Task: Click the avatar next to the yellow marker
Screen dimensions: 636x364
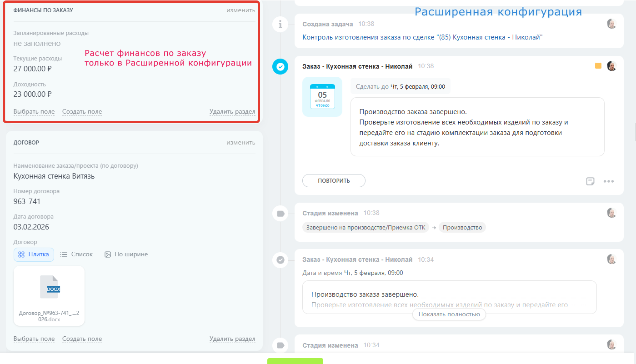Action: (x=611, y=66)
